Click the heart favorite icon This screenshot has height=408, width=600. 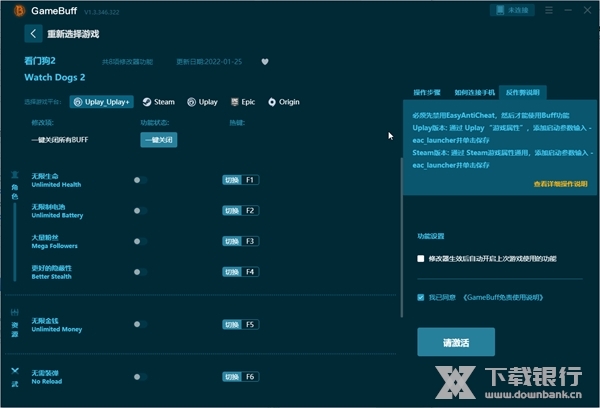click(265, 61)
